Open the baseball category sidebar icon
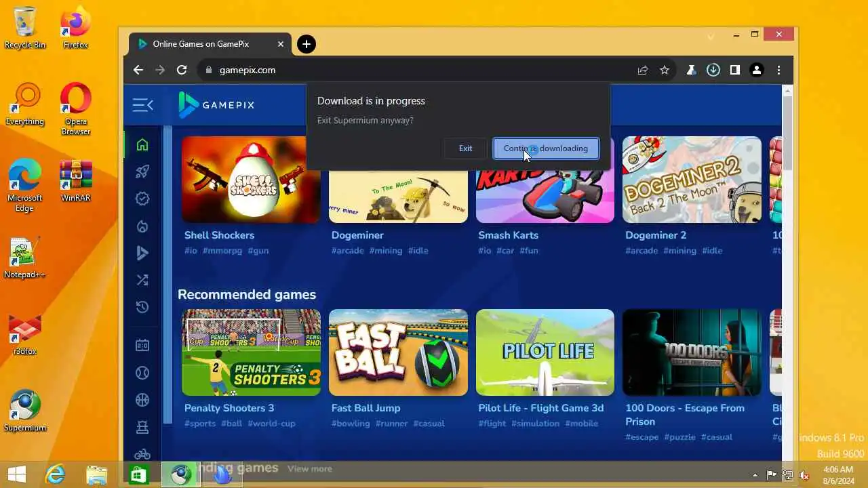868x488 pixels. [142, 372]
